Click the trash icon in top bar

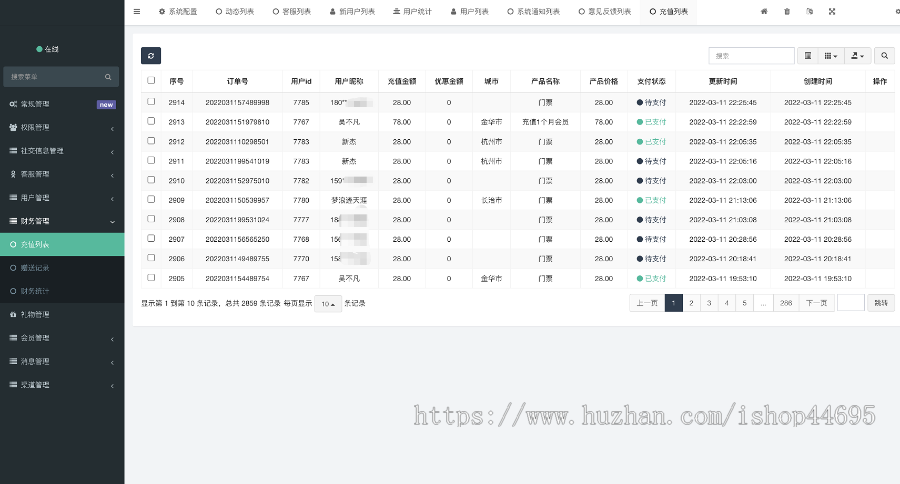pyautogui.click(x=787, y=11)
